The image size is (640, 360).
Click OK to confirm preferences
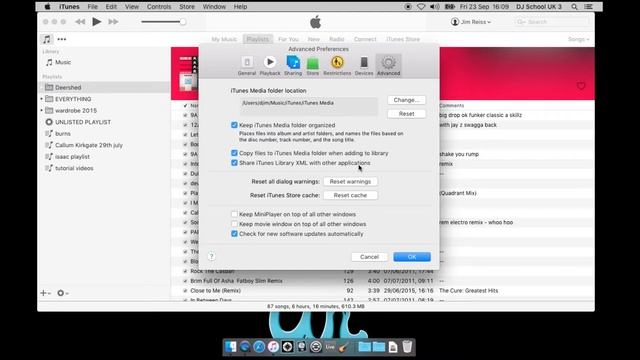click(412, 257)
